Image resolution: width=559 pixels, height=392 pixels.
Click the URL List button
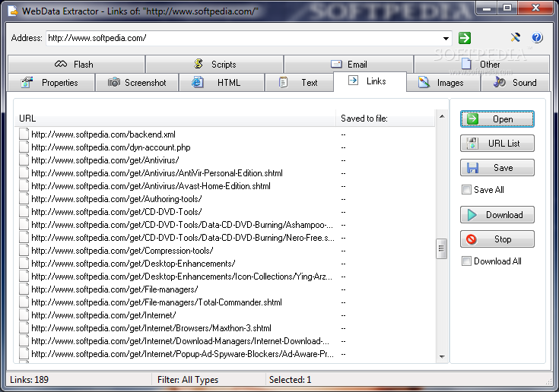tap(497, 143)
